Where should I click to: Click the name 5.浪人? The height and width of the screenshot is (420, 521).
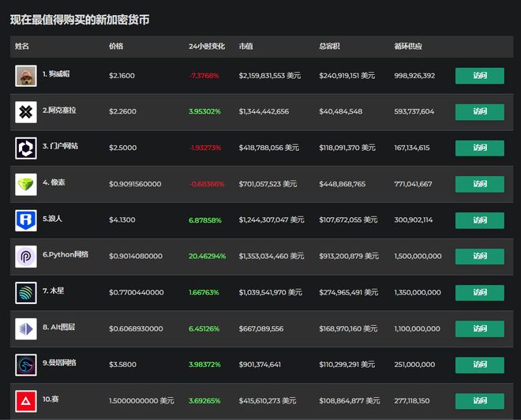pyautogui.click(x=52, y=219)
